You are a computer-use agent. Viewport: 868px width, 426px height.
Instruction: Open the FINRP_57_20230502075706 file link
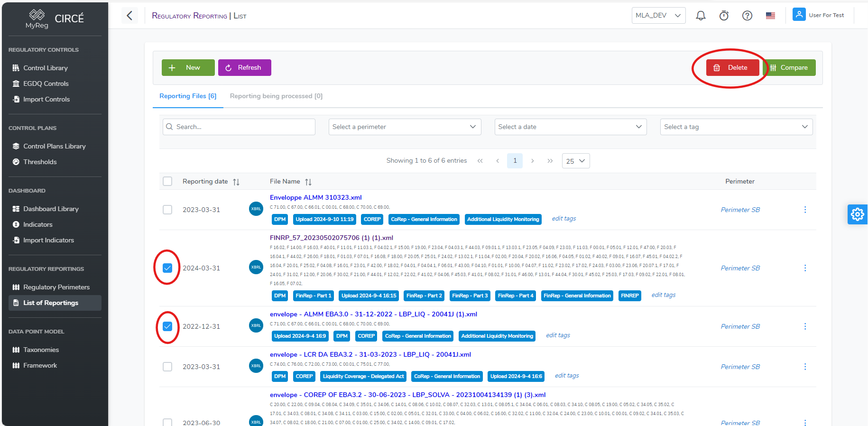click(331, 238)
